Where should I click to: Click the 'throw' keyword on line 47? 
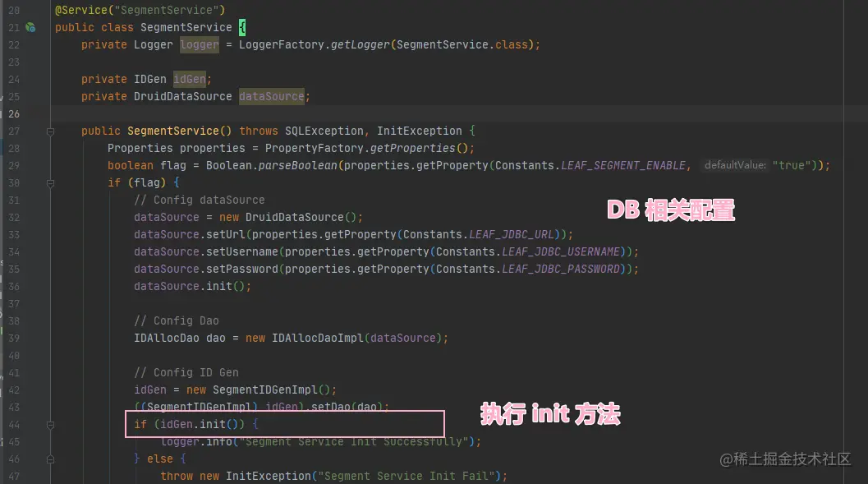point(177,476)
